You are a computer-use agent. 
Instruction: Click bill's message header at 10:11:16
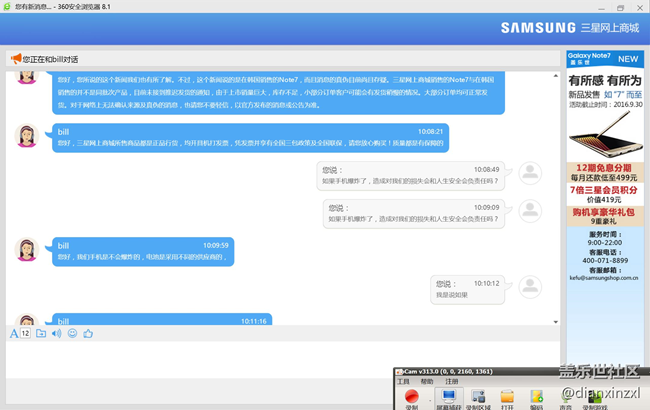tap(162, 319)
